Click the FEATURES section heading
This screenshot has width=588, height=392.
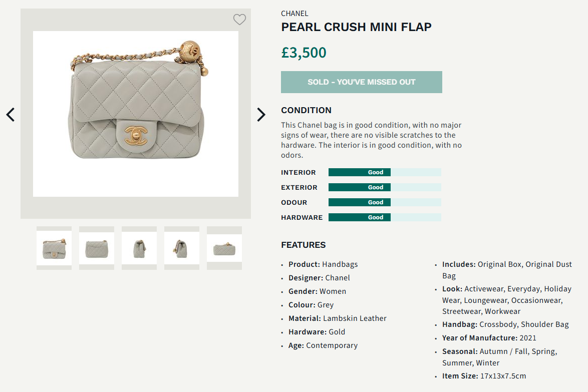tap(303, 245)
